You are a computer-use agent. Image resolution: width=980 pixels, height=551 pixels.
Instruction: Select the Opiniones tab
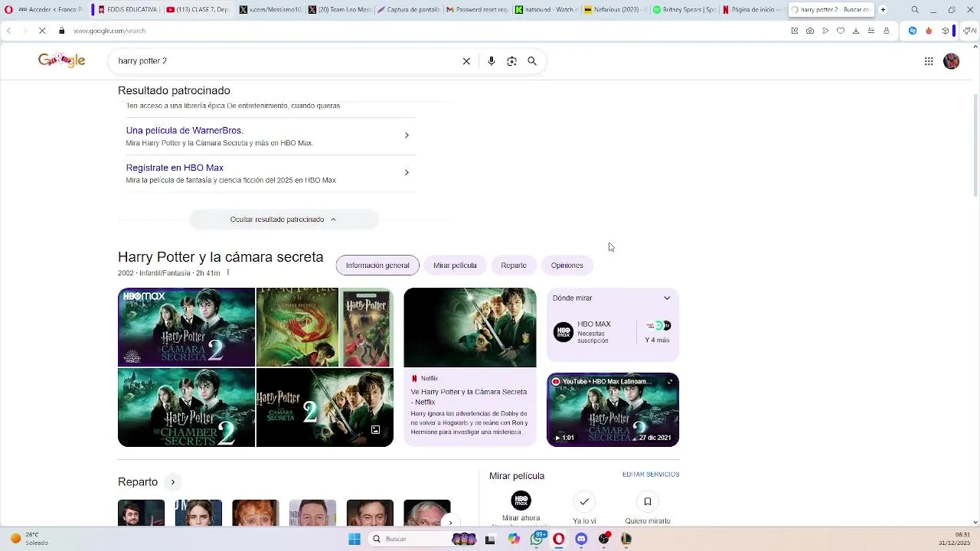tap(567, 266)
